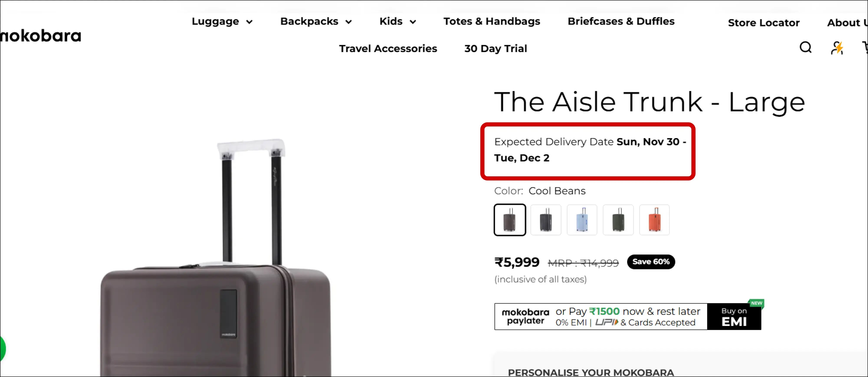Select the dark charcoal suitcase color
The image size is (868, 377).
[546, 220]
